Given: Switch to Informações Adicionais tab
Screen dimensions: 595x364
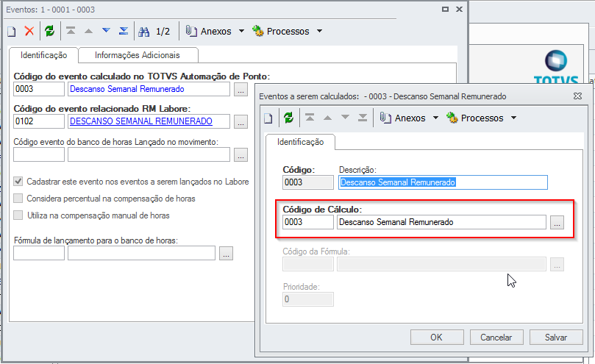Looking at the screenshot, I should pyautogui.click(x=138, y=55).
